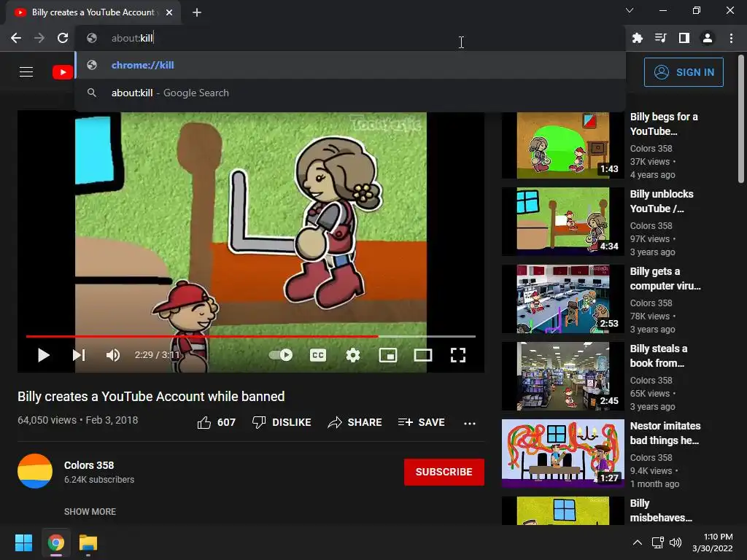Click the SIGN IN button

[x=684, y=72]
